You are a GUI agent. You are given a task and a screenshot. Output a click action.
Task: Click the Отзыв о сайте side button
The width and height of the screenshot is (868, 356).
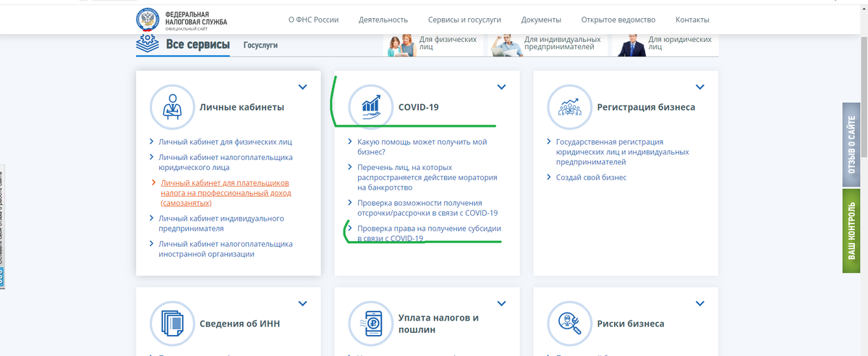[851, 145]
